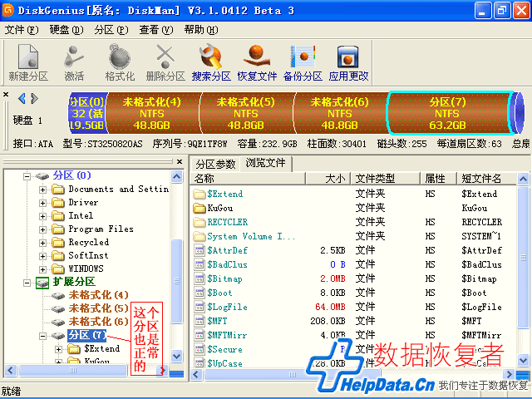
Task: Click the Recover Files (恢复文件) icon
Action: (x=257, y=63)
